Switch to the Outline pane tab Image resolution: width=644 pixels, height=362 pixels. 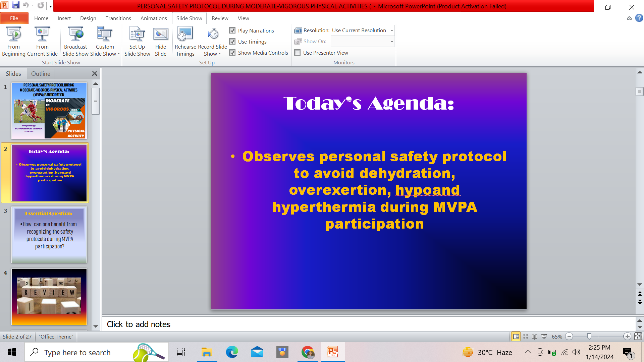(41, 73)
